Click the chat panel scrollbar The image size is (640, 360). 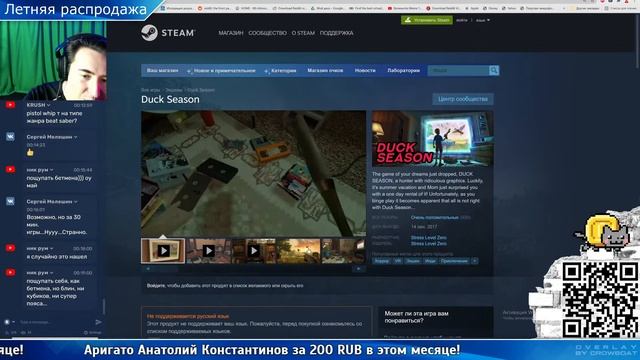(104, 306)
